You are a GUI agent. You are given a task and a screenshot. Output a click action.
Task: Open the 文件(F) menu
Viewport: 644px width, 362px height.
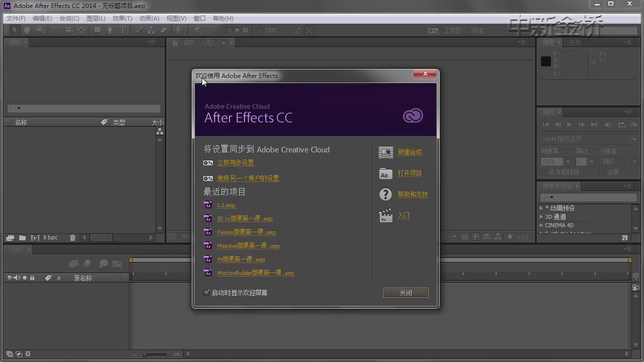(16, 18)
